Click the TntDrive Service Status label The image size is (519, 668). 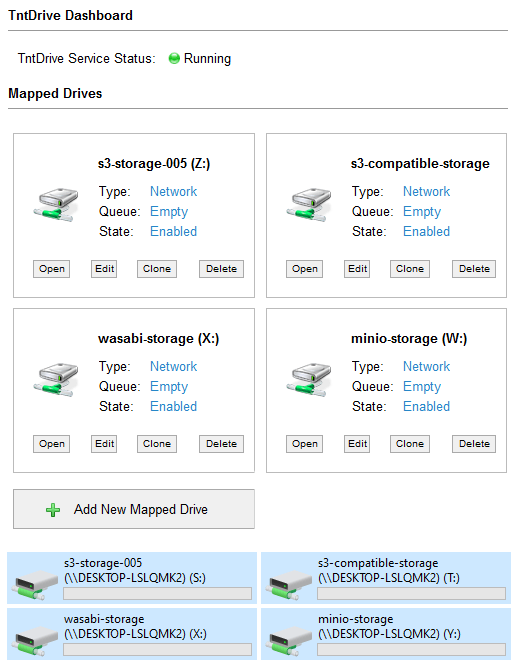coord(86,58)
